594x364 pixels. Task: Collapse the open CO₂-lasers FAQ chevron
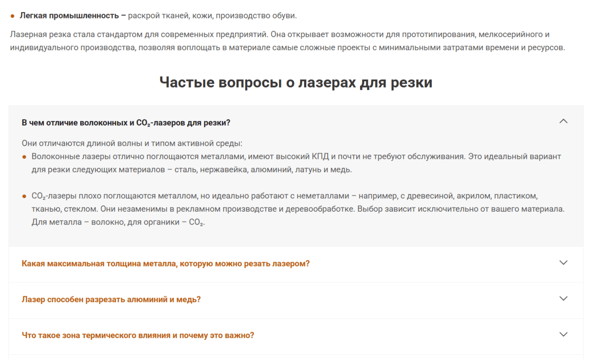click(x=563, y=121)
